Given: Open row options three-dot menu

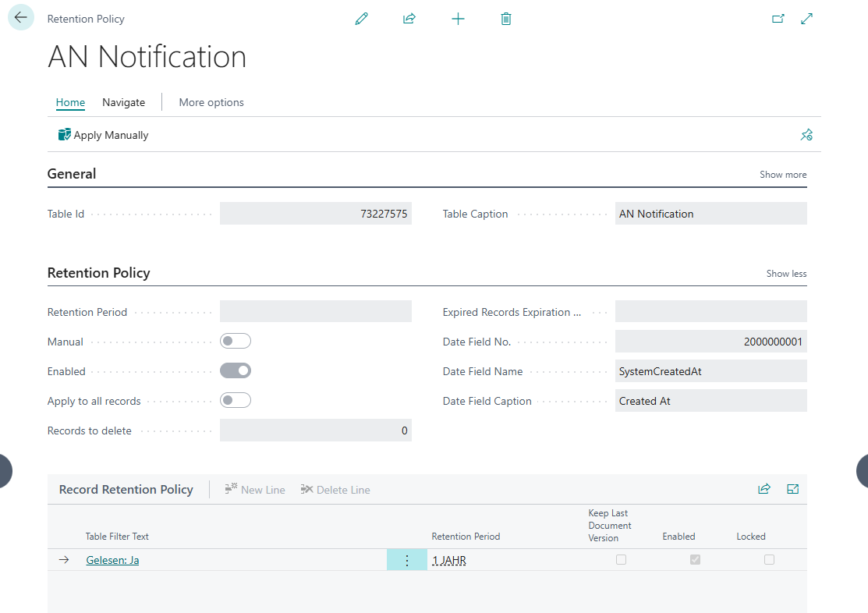Looking at the screenshot, I should [406, 560].
